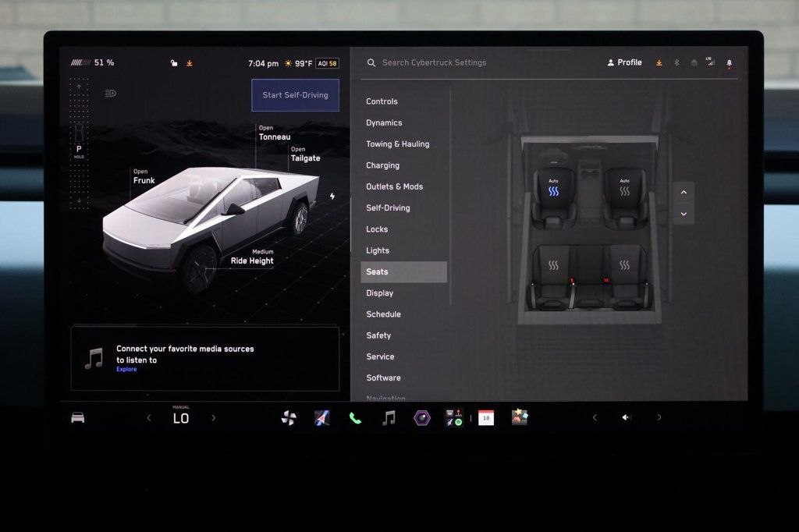Tap the music note in media card

point(94,359)
